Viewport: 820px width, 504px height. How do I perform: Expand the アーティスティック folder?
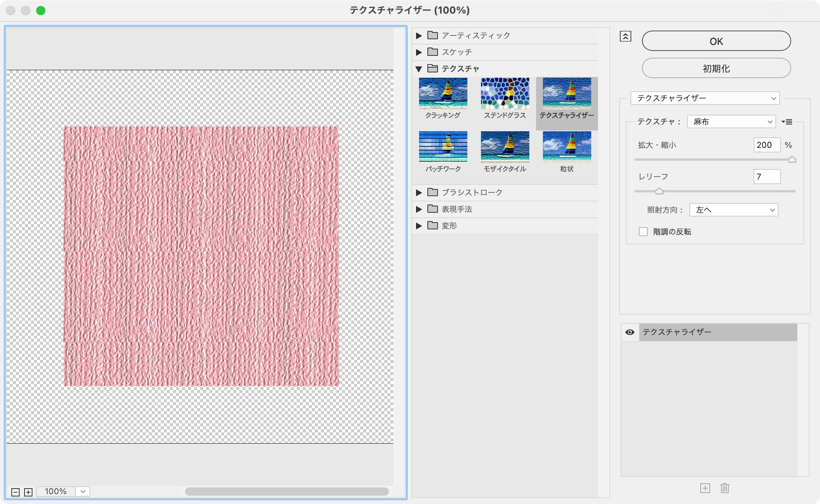click(419, 35)
